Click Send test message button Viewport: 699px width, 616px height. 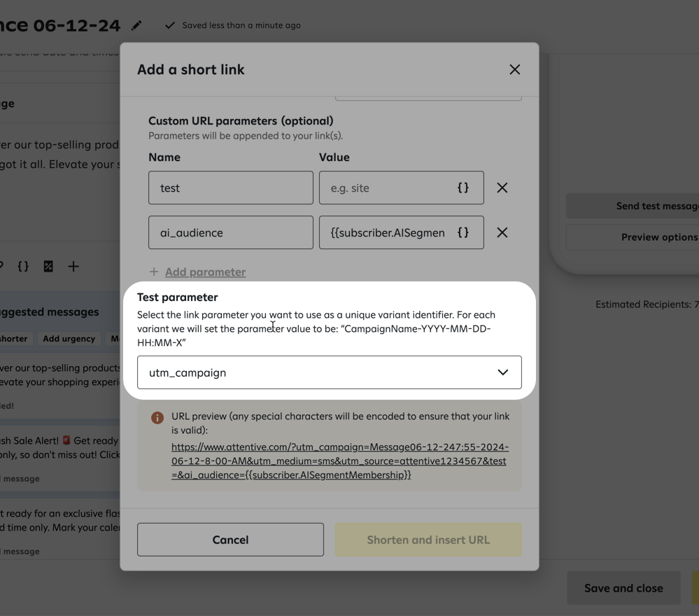point(633,206)
